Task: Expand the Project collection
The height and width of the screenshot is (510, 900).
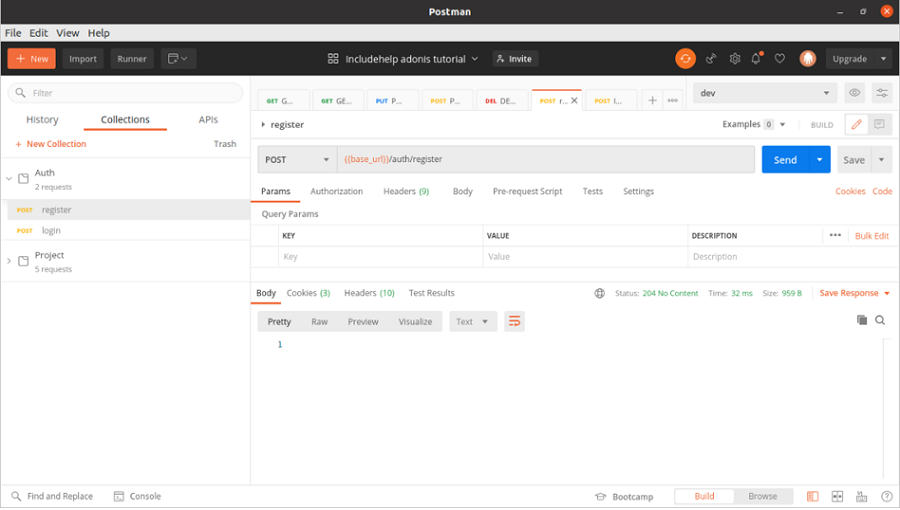Action: 9,261
